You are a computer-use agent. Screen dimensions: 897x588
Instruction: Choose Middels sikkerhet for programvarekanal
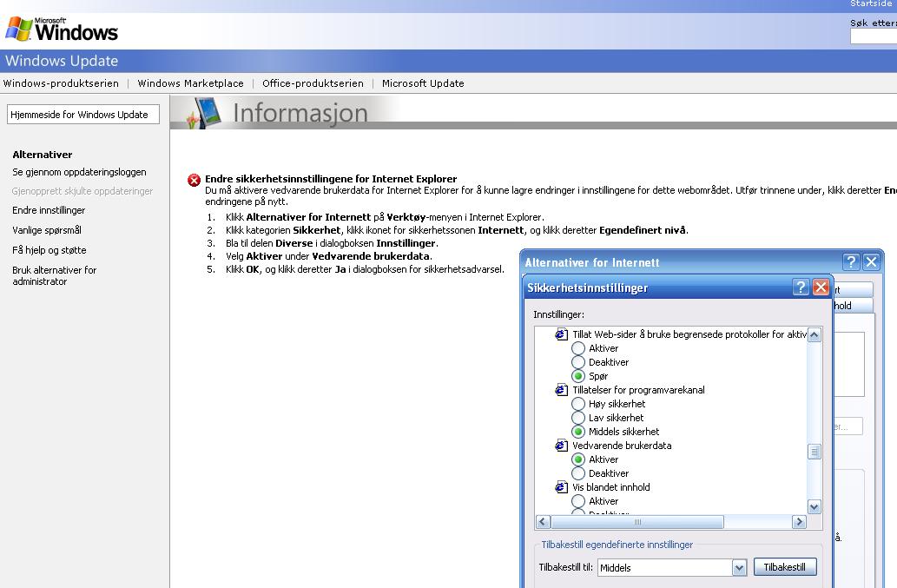tap(578, 432)
